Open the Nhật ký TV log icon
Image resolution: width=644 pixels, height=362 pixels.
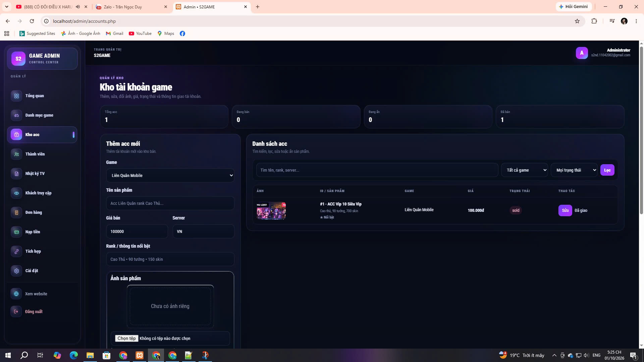click(16, 174)
